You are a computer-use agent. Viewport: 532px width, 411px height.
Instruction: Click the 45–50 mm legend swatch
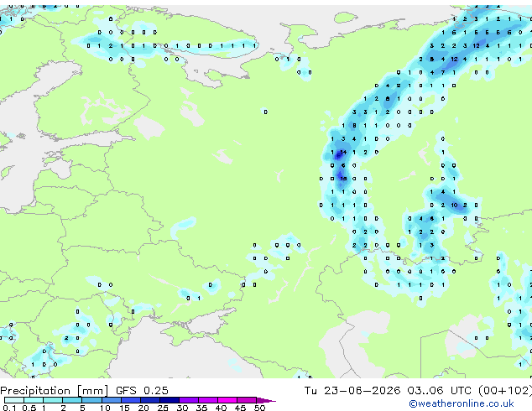[247, 400]
